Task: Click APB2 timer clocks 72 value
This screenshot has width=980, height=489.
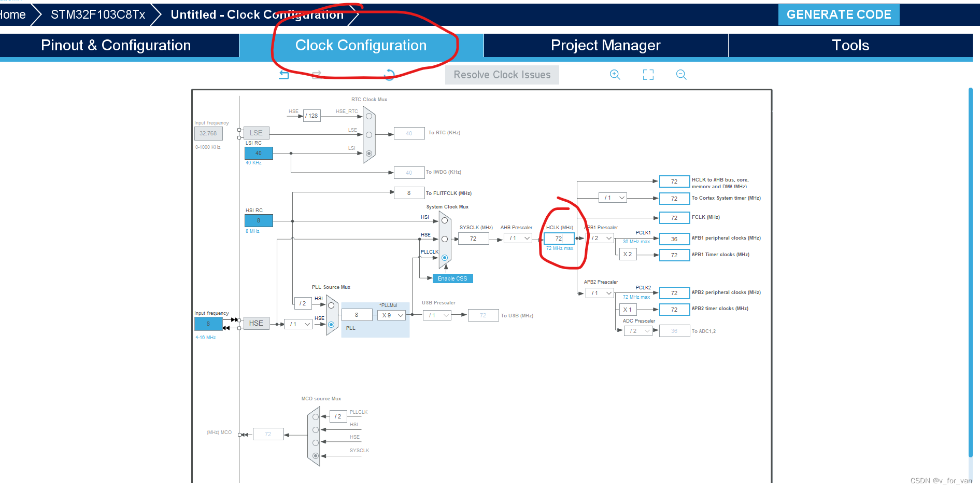Action: click(x=674, y=310)
